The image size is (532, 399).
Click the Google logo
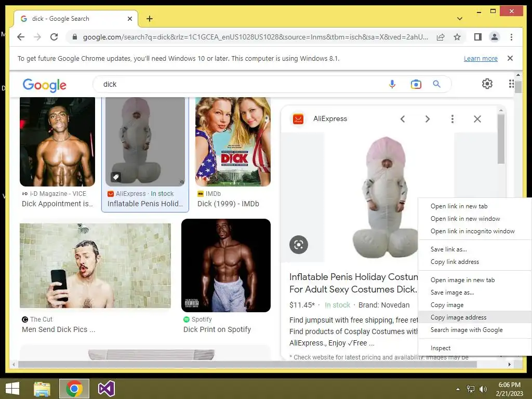point(45,85)
